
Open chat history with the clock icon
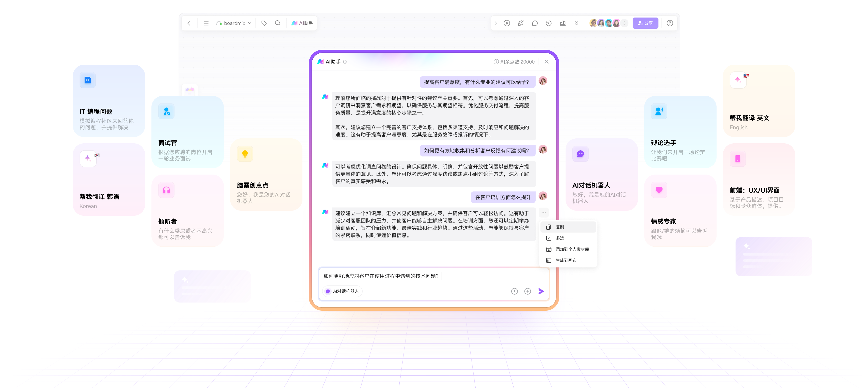(x=514, y=291)
